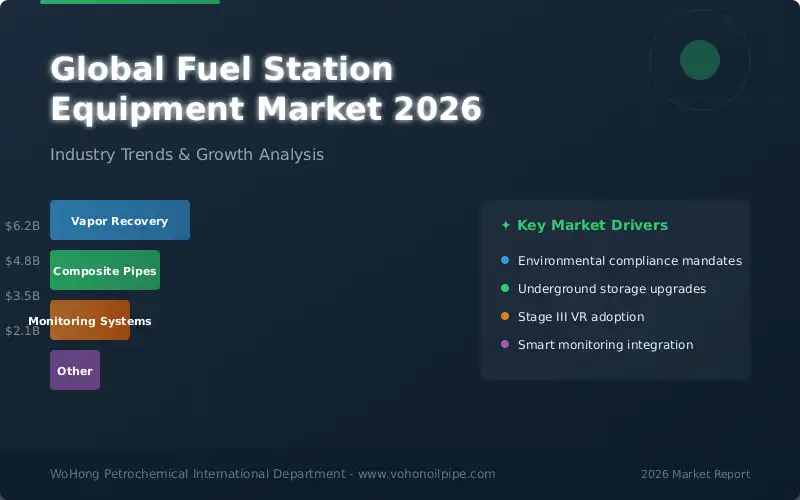Select the Composite Pipes bar

[105, 270]
